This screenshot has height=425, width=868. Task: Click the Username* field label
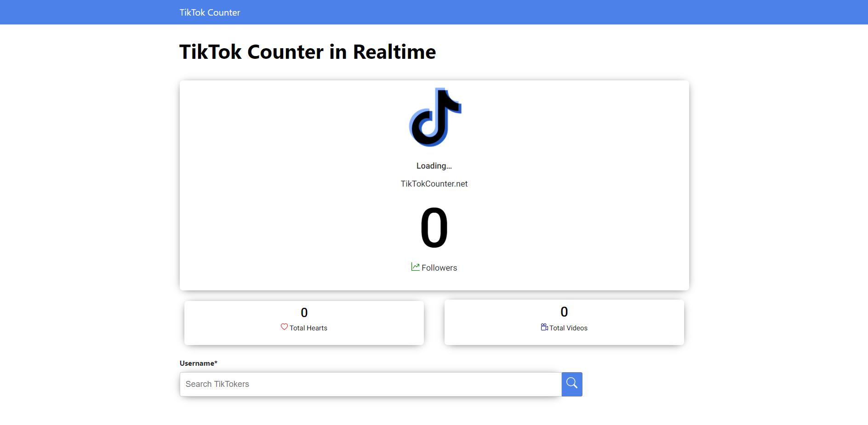(x=198, y=363)
